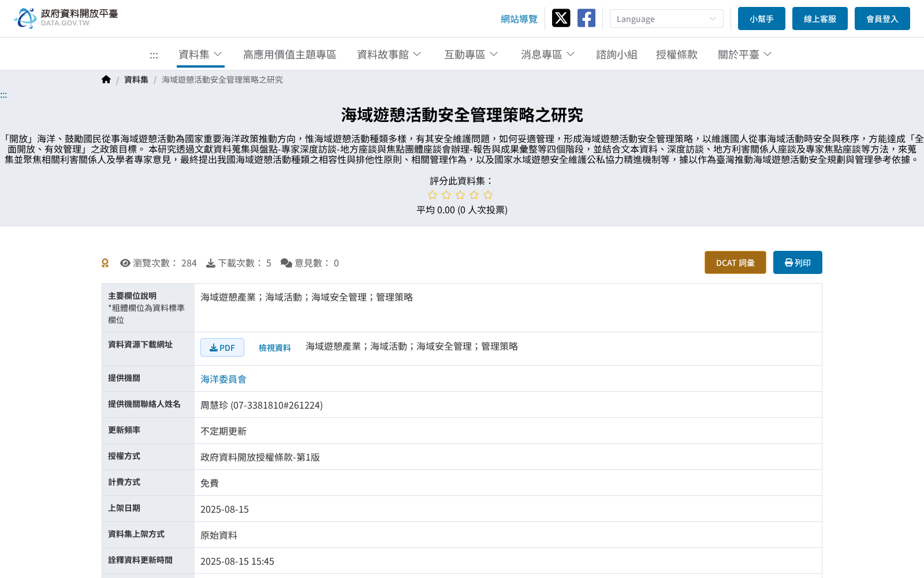Open the 檢視資料 link

tap(275, 347)
